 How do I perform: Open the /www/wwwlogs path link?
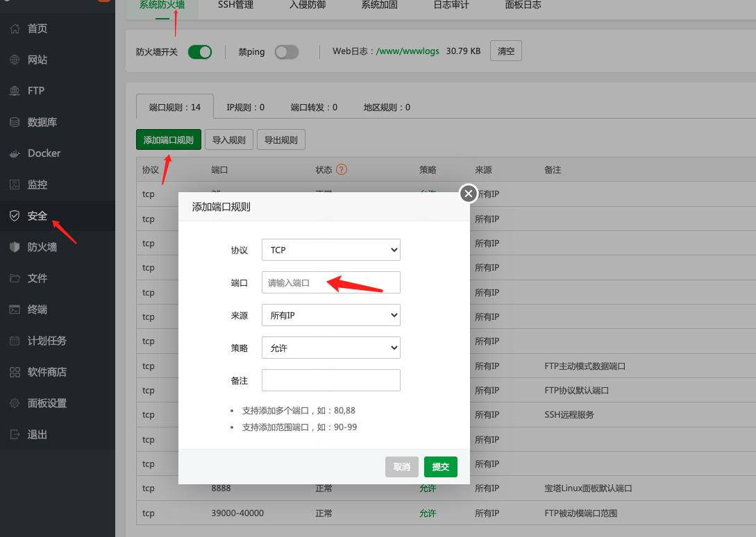click(408, 51)
